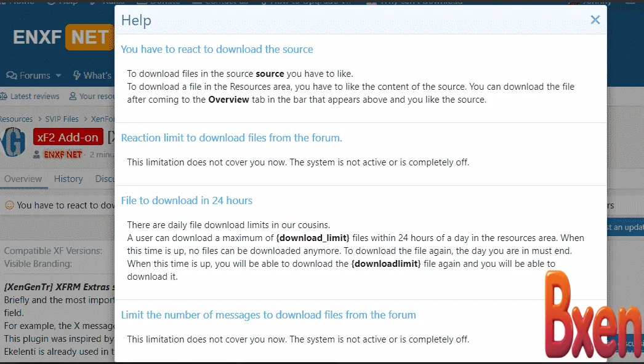
Task: Click "You have to react" help heading
Action: (217, 49)
